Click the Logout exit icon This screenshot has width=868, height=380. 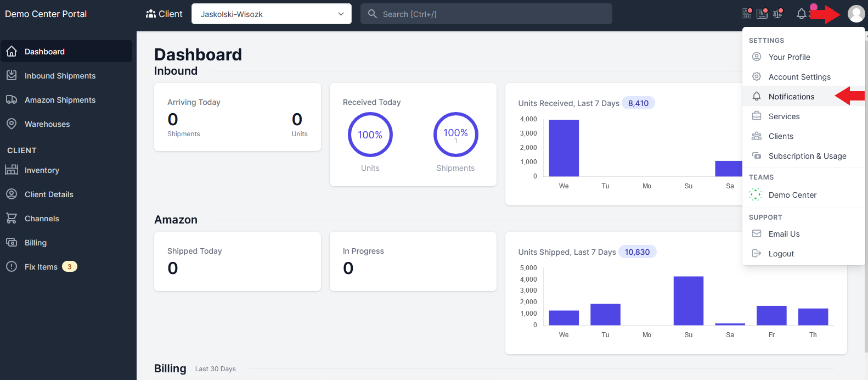757,253
